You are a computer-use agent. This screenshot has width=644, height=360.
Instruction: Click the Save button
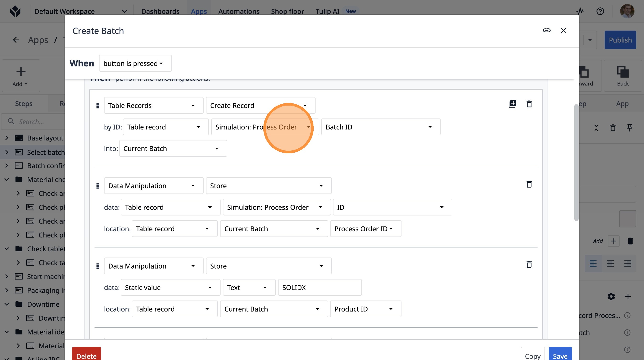560,355
